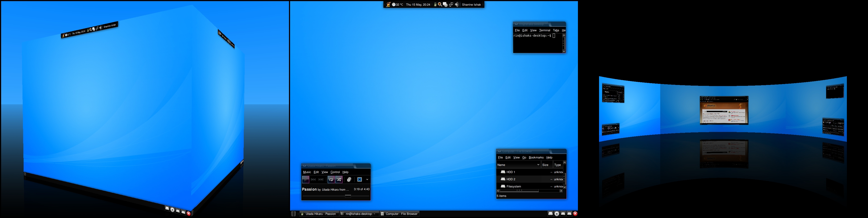Open File menu in File Browser

click(500, 158)
